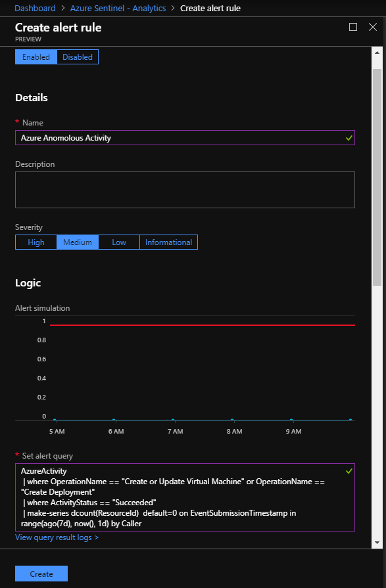Go to Dashboard breadcrumb
The width and height of the screenshot is (386, 588).
(35, 9)
